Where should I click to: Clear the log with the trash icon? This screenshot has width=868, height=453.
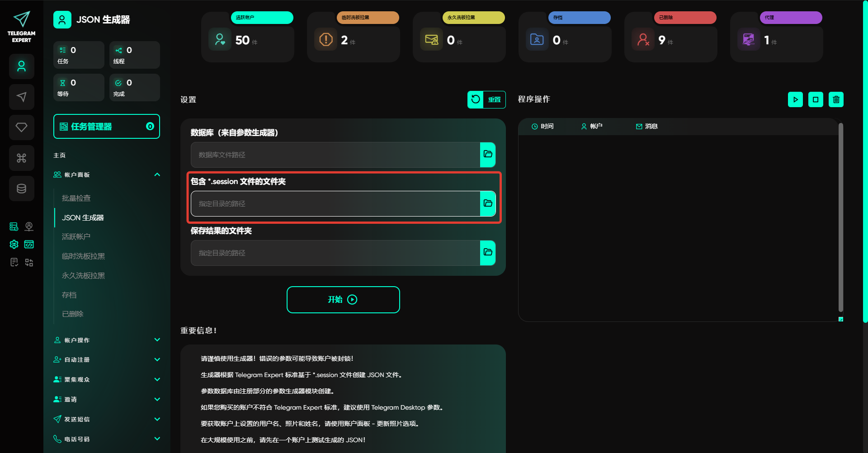pyautogui.click(x=836, y=99)
